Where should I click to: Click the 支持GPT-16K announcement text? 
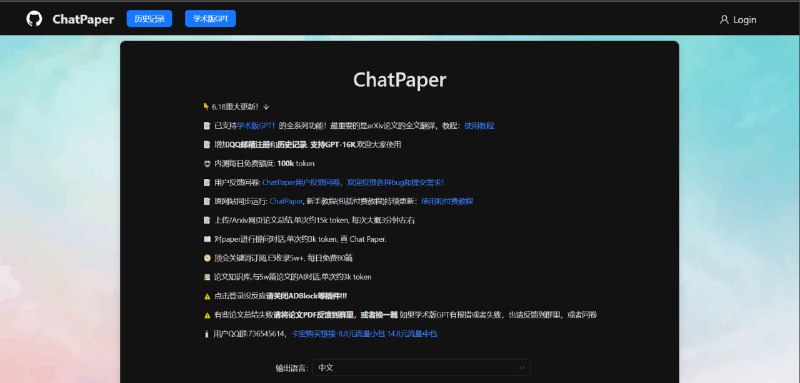(333, 144)
